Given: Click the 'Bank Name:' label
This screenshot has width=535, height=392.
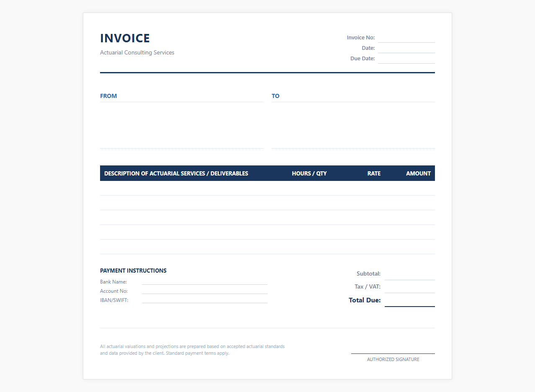Looking at the screenshot, I should (x=113, y=282).
